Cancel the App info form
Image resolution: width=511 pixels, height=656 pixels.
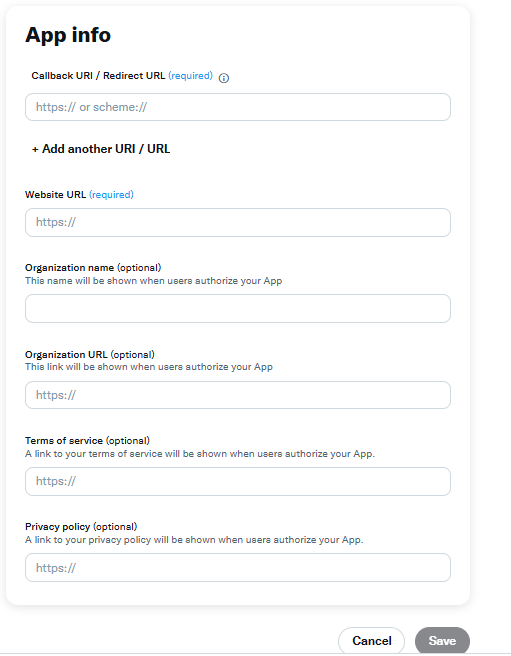click(x=372, y=641)
